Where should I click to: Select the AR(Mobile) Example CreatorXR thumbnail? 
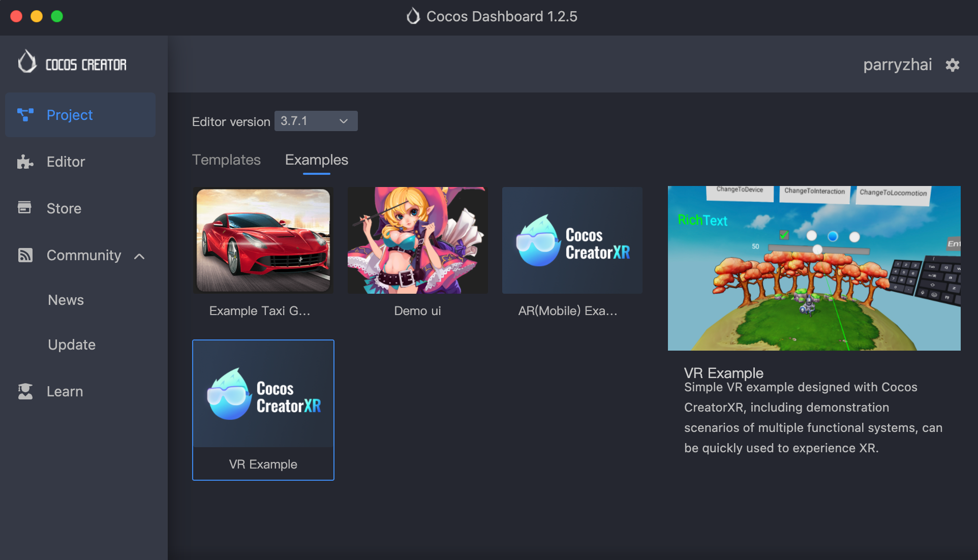tap(572, 240)
